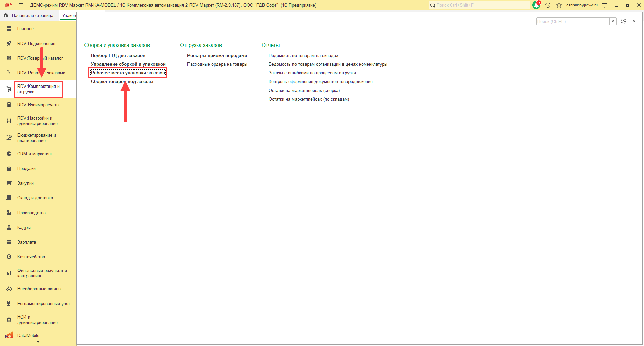Click the CRM и маркетинг pie icon

click(9, 154)
